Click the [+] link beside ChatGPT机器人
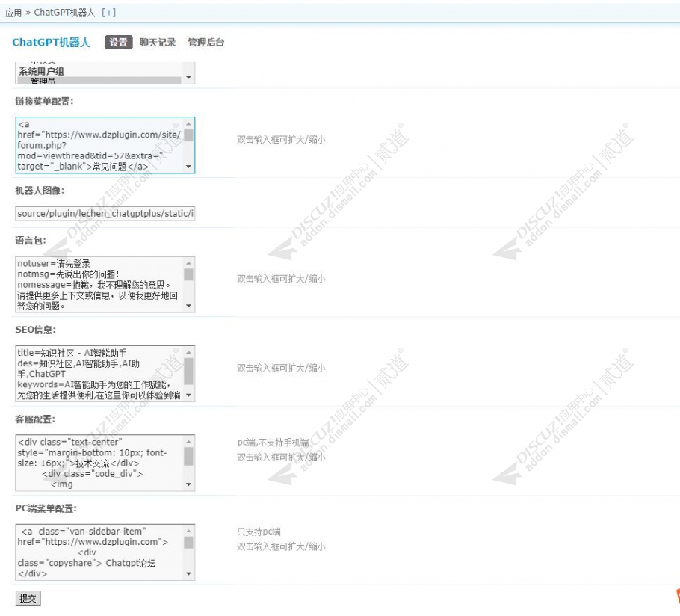The image size is (680, 616). pos(108,13)
